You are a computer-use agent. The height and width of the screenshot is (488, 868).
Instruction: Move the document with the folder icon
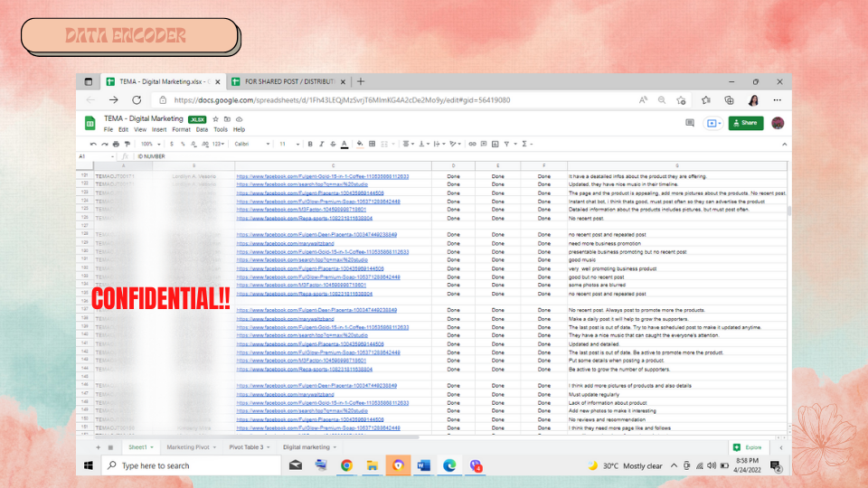[x=227, y=119]
